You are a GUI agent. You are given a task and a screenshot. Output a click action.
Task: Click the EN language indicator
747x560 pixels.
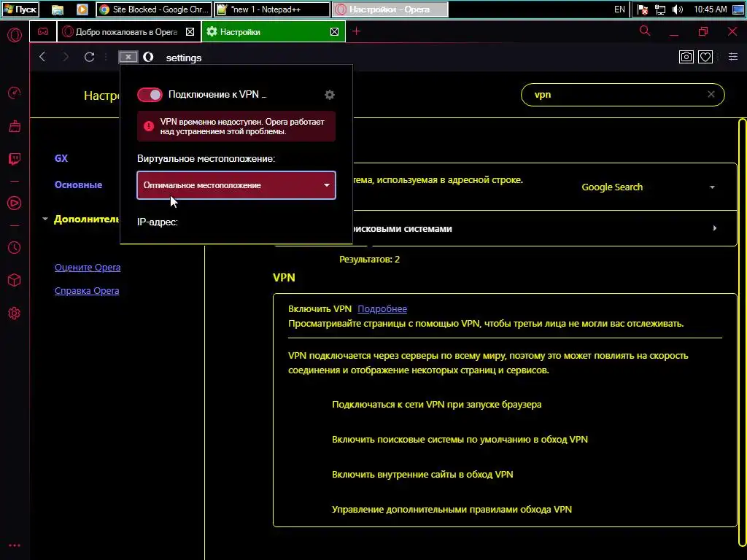[x=619, y=9]
